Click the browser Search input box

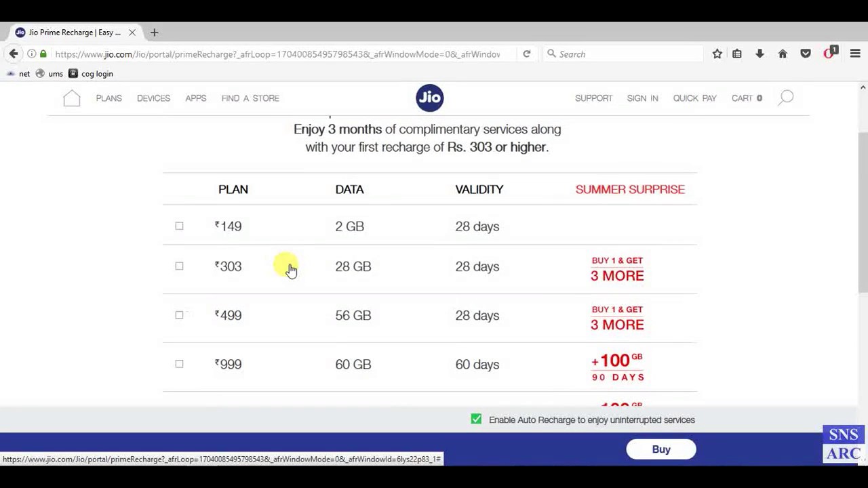coord(624,54)
